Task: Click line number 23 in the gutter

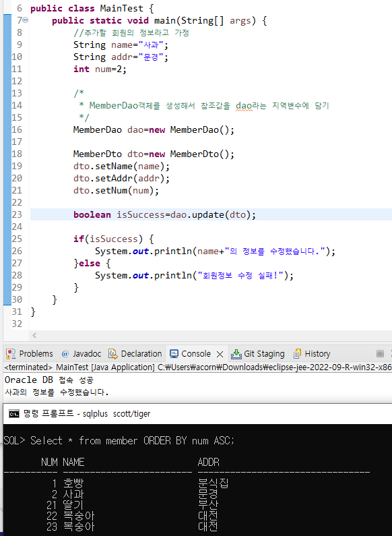Action: tap(17, 214)
